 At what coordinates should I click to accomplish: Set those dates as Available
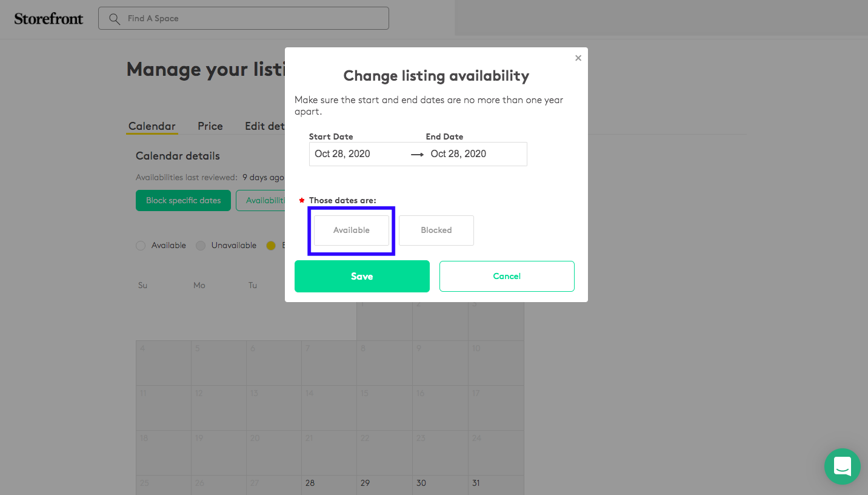352,231
